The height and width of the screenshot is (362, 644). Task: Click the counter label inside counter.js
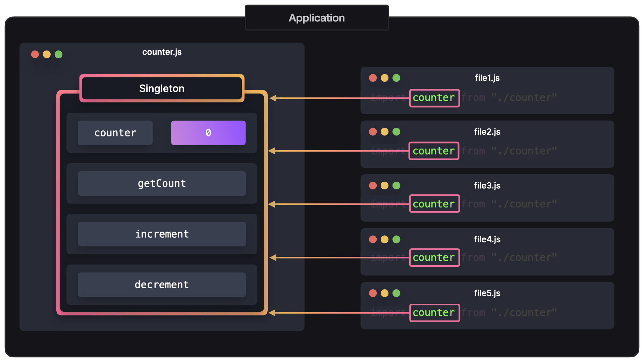point(115,133)
